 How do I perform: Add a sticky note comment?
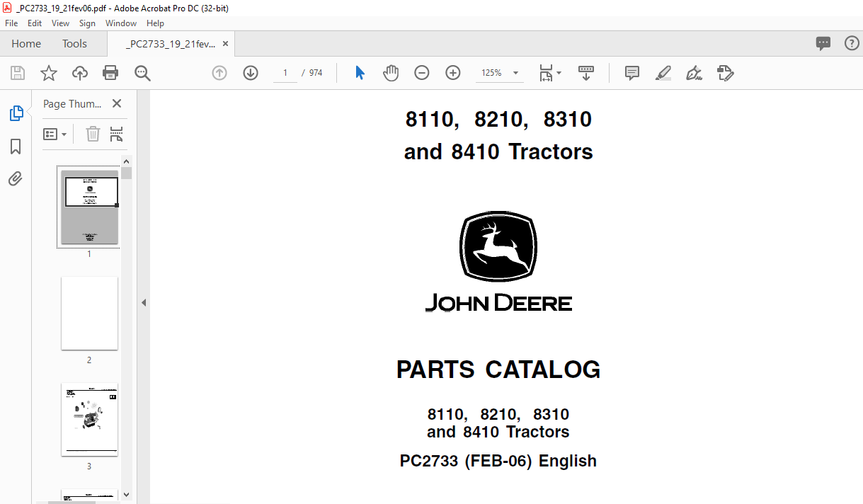coord(632,73)
